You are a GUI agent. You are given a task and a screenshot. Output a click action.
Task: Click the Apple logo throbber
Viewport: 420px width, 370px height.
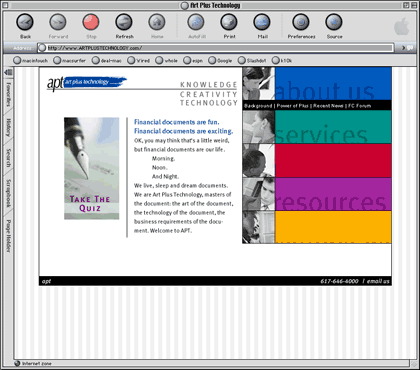pyautogui.click(x=402, y=26)
